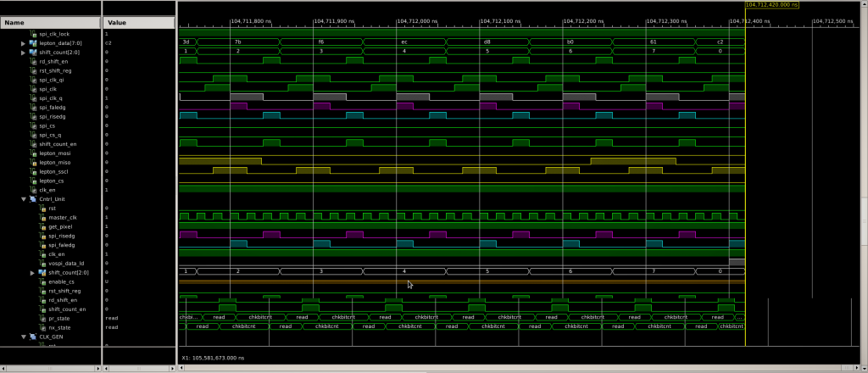868x373 pixels.
Task: Click the shift_count[2:0] bus icon under Cntrl_Unit
Action: click(42, 273)
